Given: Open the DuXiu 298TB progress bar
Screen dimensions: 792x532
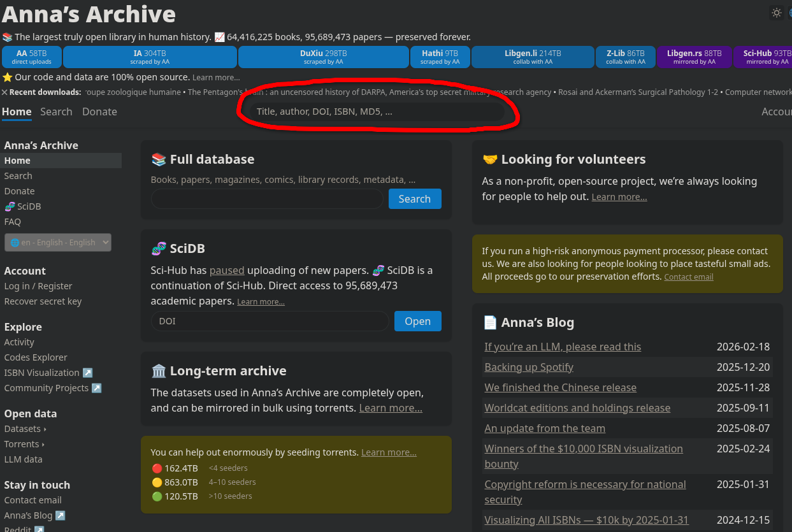Looking at the screenshot, I should [x=323, y=57].
